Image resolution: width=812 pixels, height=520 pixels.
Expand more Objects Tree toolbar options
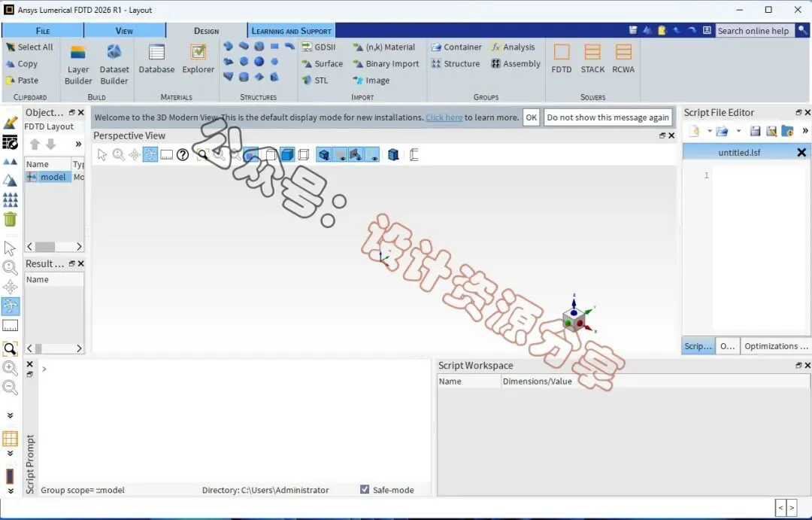pos(78,144)
